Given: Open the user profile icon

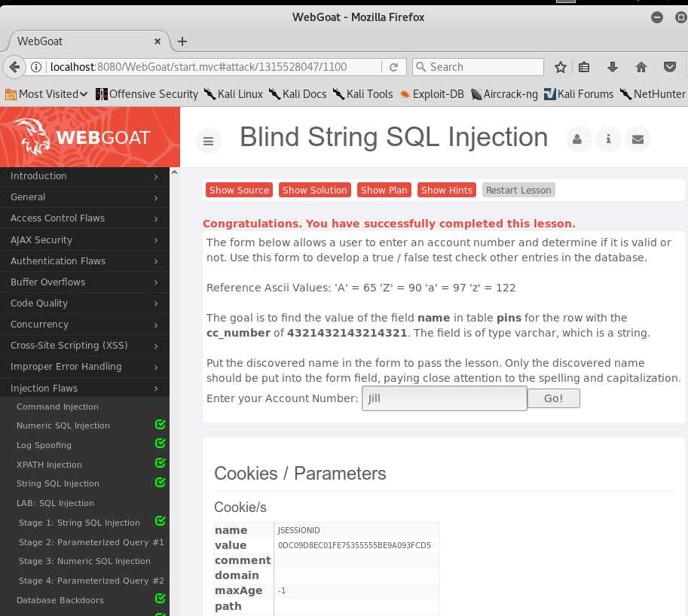Looking at the screenshot, I should coord(577,139).
